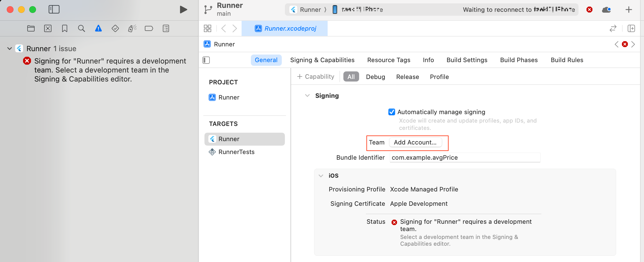This screenshot has height=262, width=644.
Task: Toggle the navigator sidebar button
Action: click(x=54, y=10)
